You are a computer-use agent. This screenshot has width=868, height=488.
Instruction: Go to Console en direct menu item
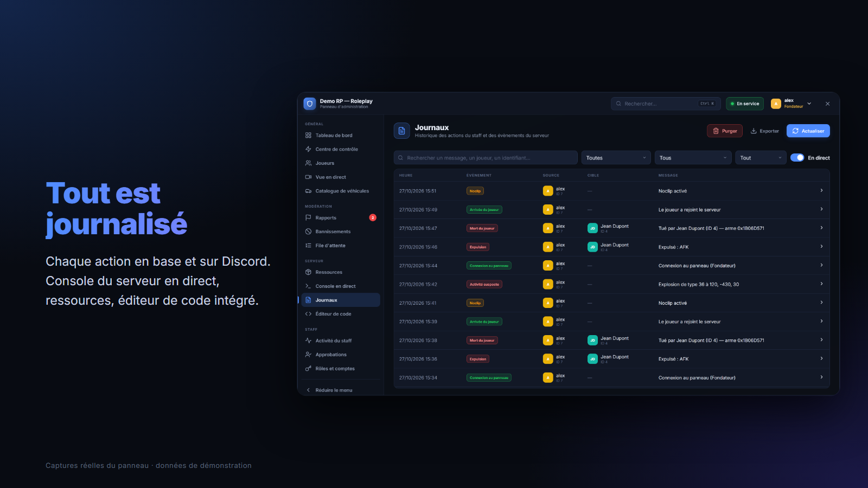[x=341, y=286]
